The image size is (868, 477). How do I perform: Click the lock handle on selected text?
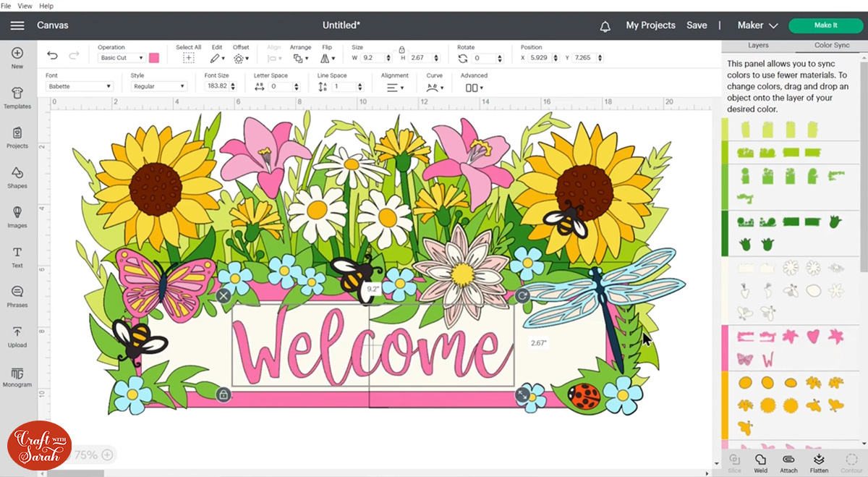click(224, 394)
